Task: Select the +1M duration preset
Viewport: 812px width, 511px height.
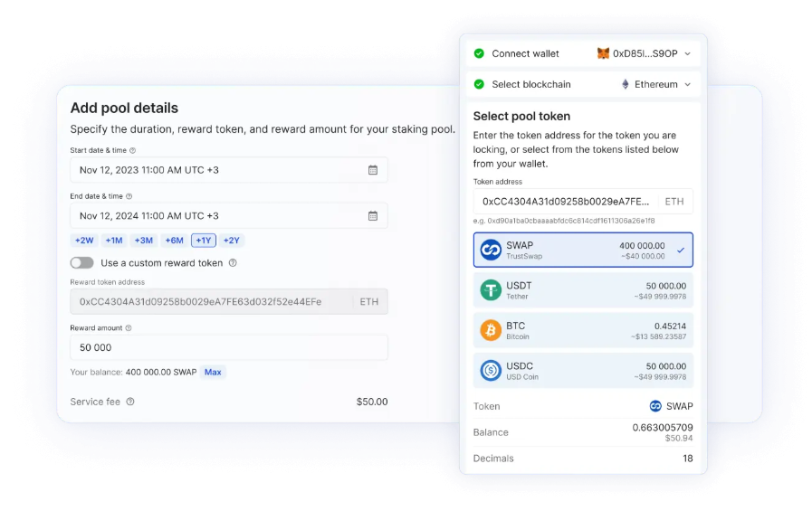Action: (114, 241)
